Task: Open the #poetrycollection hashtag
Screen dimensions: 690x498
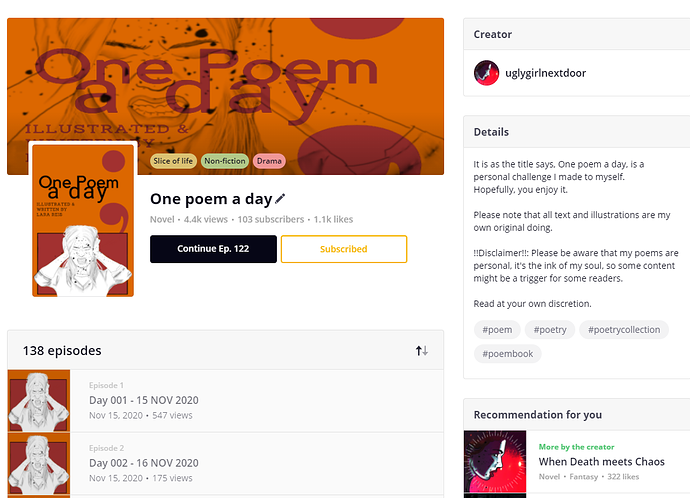Action: tap(624, 329)
